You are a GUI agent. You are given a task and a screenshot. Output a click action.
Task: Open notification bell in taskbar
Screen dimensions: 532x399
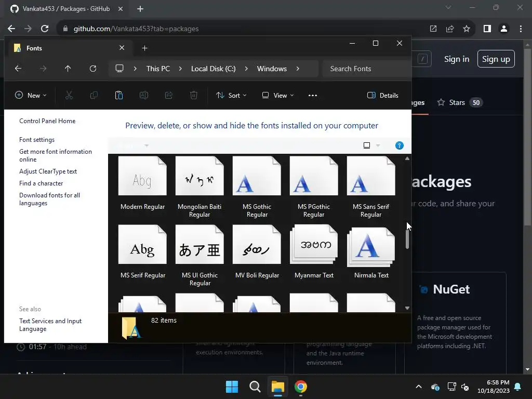pos(518,387)
